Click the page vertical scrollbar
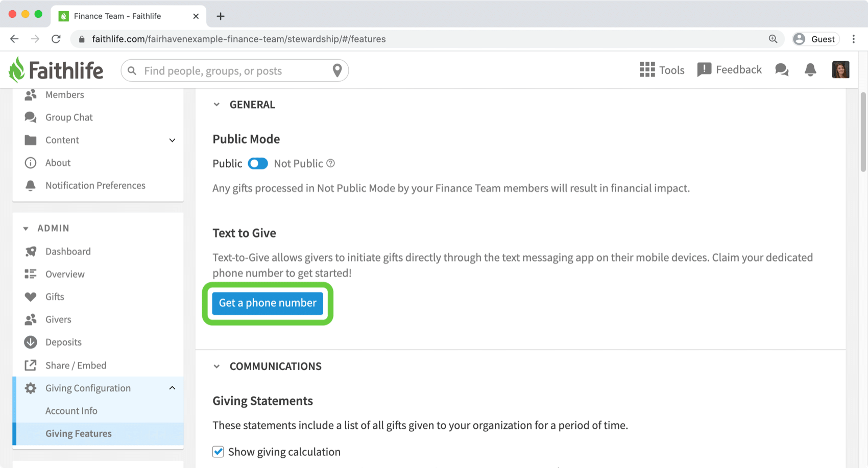This screenshot has height=468, width=868. point(863,132)
